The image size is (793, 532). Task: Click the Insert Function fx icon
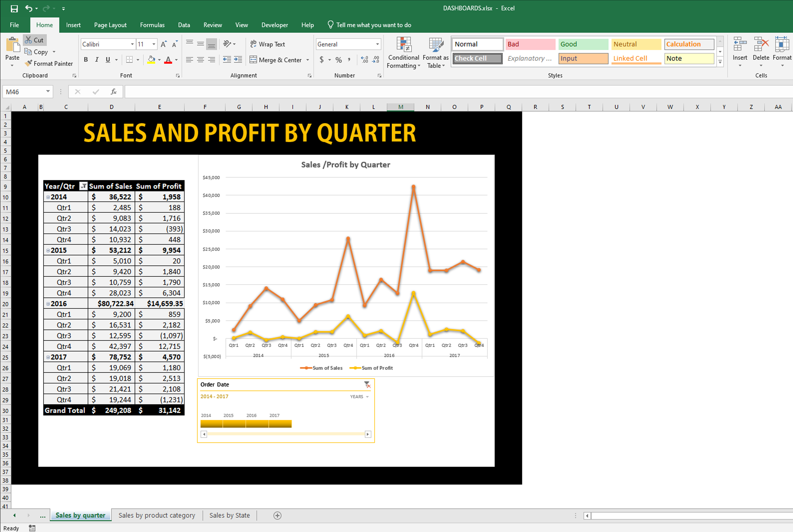pyautogui.click(x=114, y=92)
